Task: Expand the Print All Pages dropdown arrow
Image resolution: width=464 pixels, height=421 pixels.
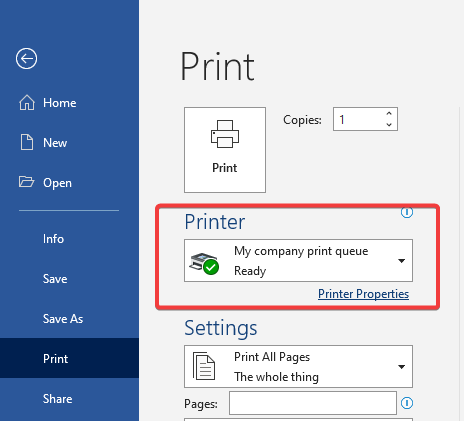Action: (x=402, y=367)
